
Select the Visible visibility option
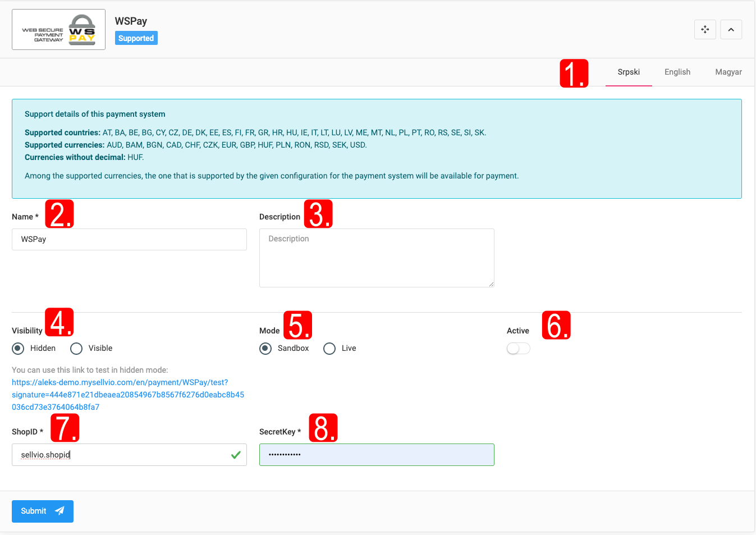(76, 349)
